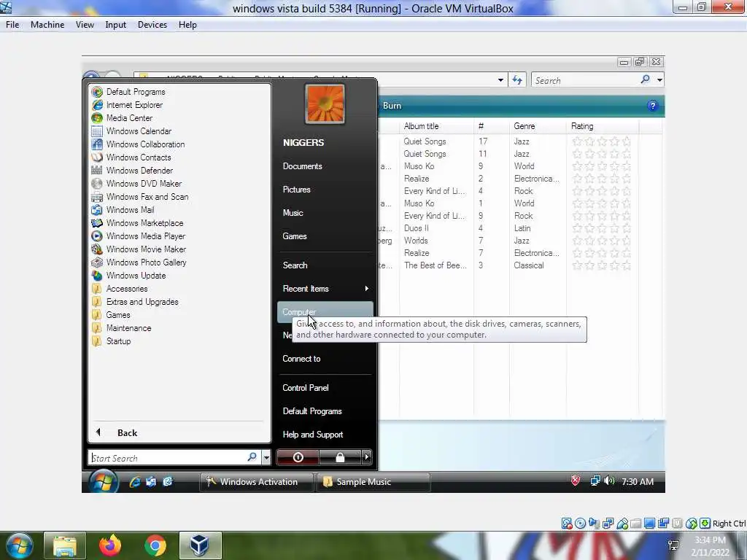This screenshot has height=560, width=747.
Task: Open the Start Search dropdown arrow
Action: click(x=266, y=458)
